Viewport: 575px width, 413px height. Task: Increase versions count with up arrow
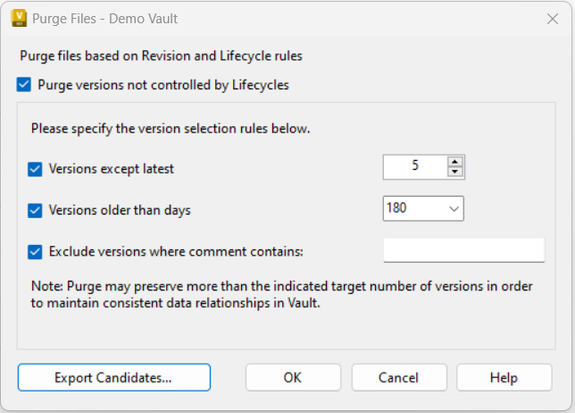(455, 162)
